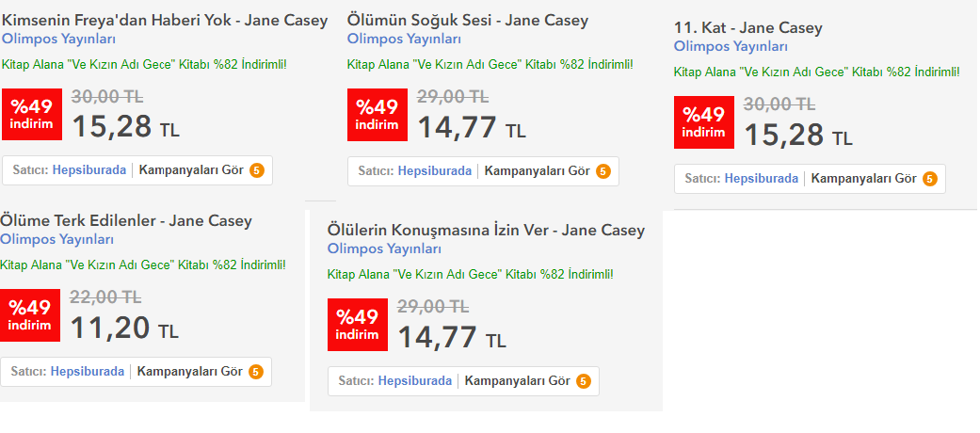This screenshot has height=433, width=980.
Task: Click Hepsiburada seller link for Ölülerin Konuşmasına İzin Ver
Action: [x=415, y=380]
